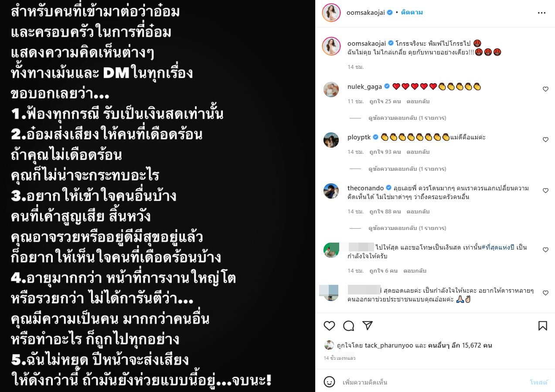Image resolution: width=555 pixels, height=392 pixels.
Task: Click ติดตาม to follow oomsakaojai
Action: tap(412, 13)
